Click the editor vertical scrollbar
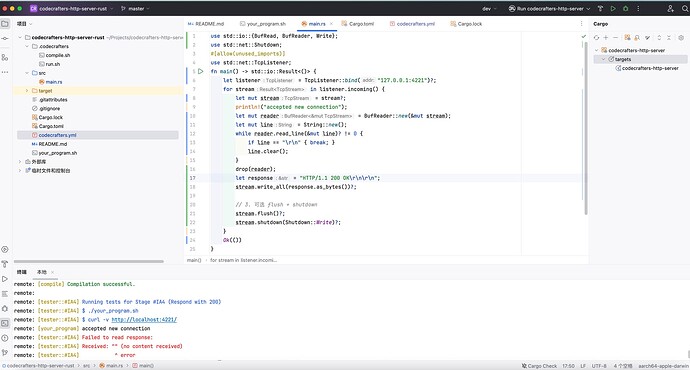 [x=586, y=128]
